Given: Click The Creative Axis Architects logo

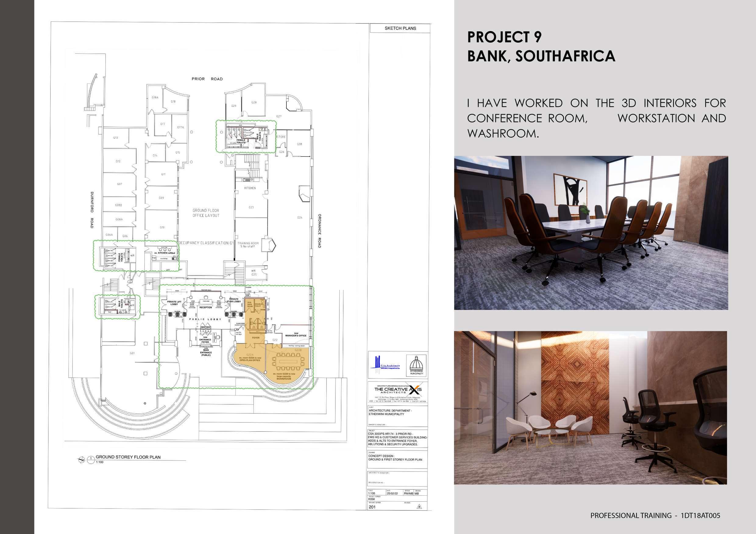Looking at the screenshot, I should [x=398, y=390].
